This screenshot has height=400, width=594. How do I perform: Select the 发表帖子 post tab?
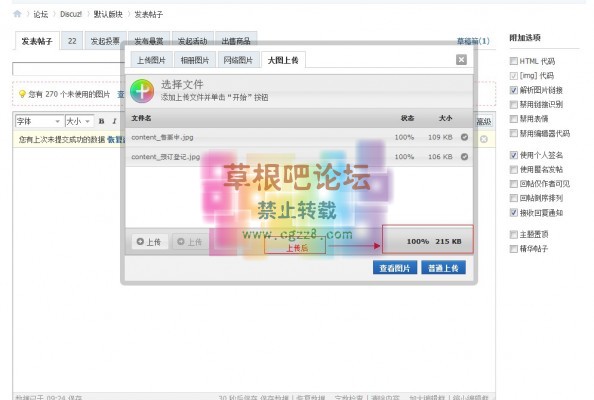[x=37, y=41]
